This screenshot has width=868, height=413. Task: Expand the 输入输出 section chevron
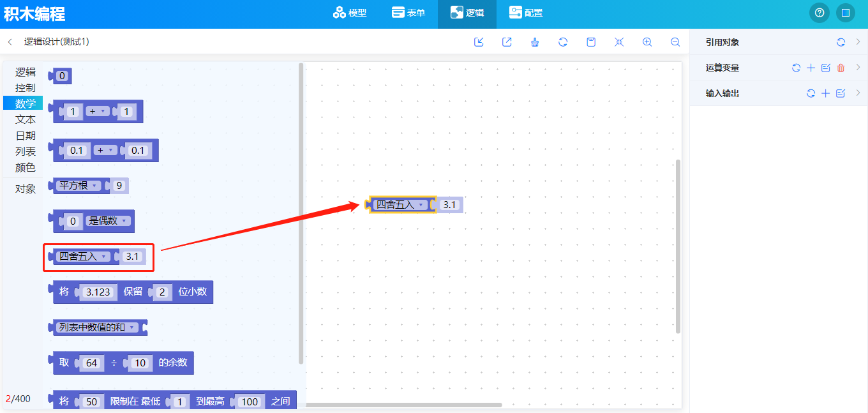(x=858, y=93)
